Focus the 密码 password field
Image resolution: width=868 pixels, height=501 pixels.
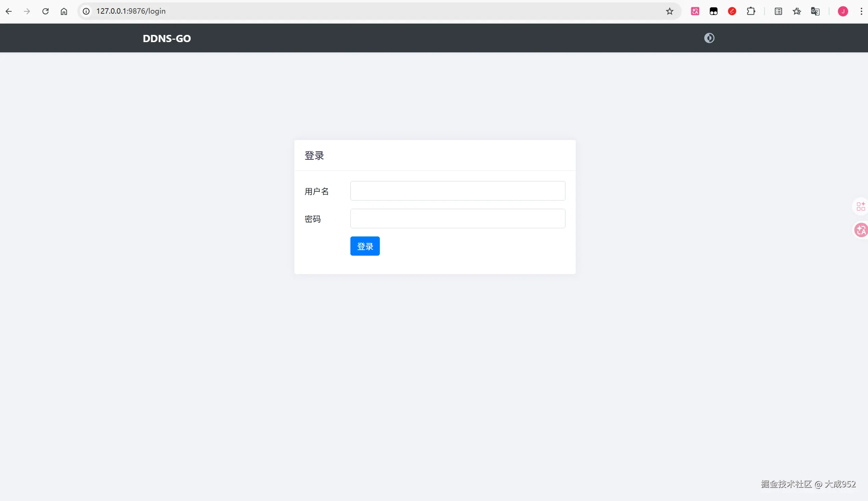457,218
